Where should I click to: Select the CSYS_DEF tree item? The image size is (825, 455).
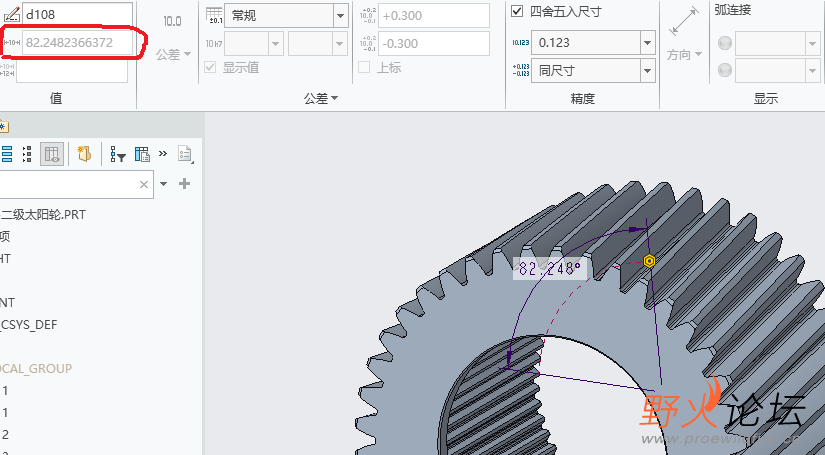point(28,325)
